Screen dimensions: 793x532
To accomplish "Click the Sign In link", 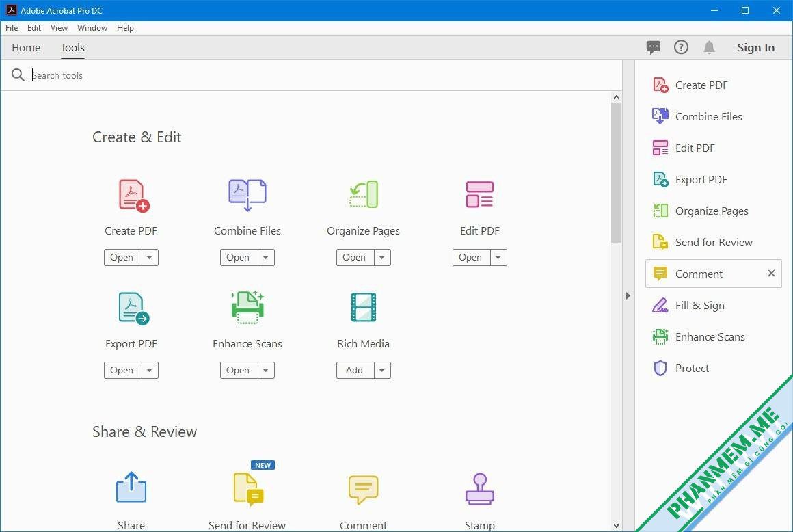I will [x=755, y=48].
